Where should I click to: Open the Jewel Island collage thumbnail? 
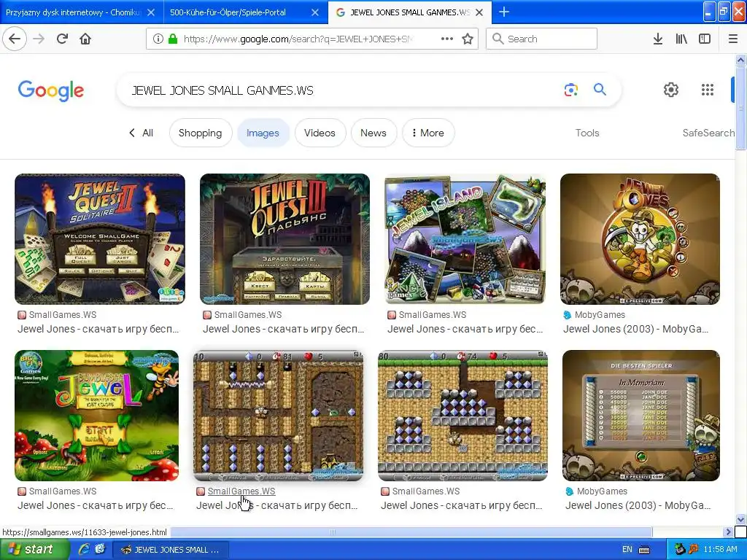pyautogui.click(x=465, y=239)
